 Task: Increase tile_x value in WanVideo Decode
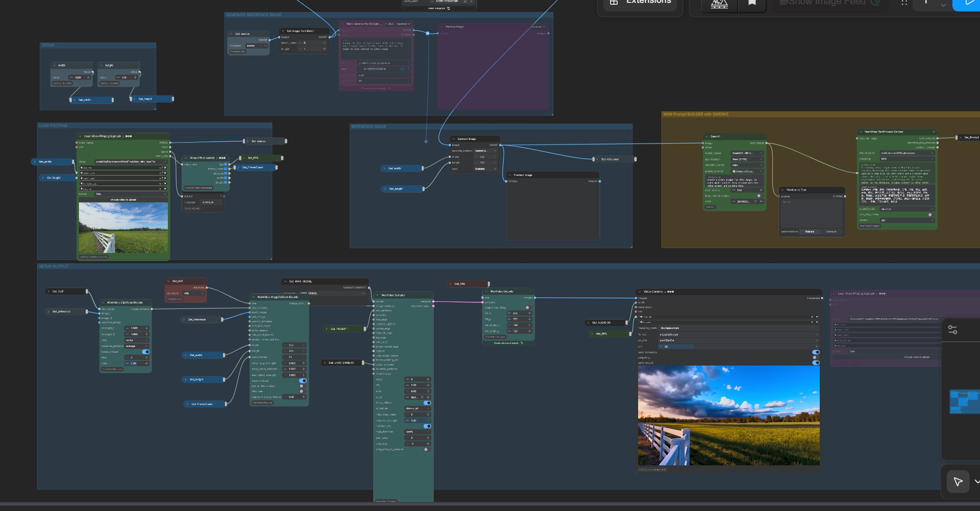coord(529,313)
